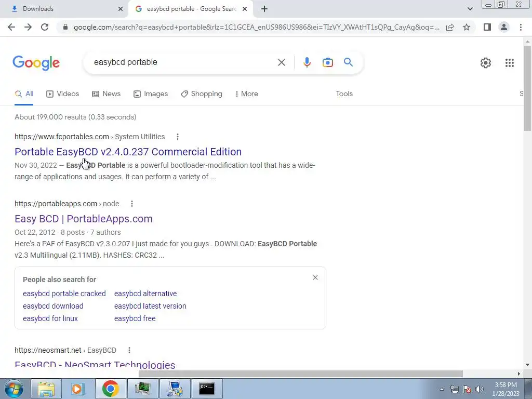Open the Google apps grid
This screenshot has height=399, width=532.
point(509,63)
